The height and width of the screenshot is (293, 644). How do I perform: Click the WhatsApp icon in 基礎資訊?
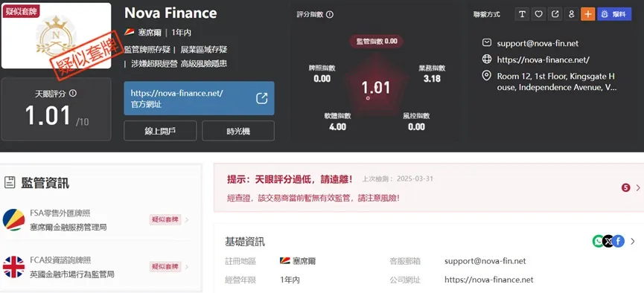coord(599,241)
